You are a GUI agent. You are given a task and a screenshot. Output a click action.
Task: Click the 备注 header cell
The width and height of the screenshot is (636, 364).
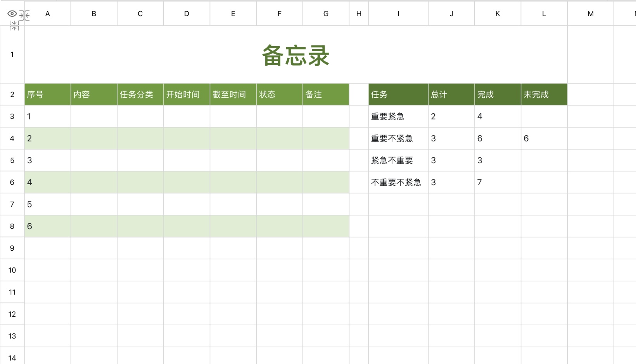(326, 94)
